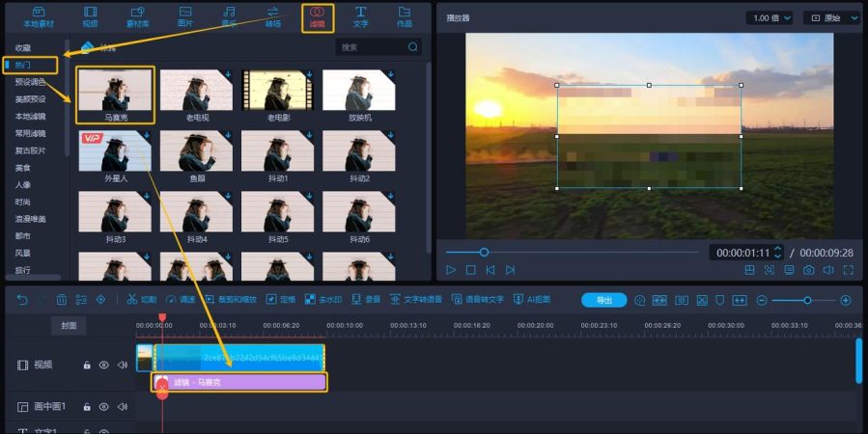Image resolution: width=868 pixels, height=434 pixels.
Task: Toggle the lock on 视频 track
Action: point(87,365)
